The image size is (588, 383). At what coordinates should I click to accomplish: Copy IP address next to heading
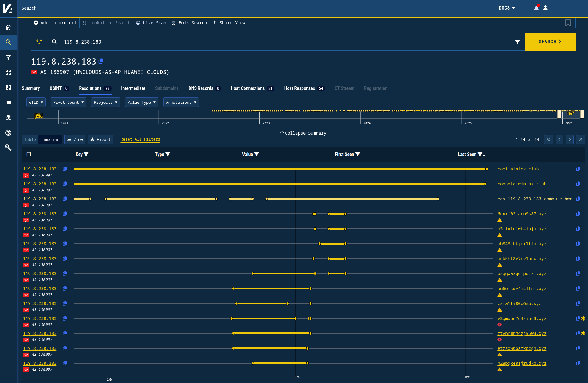(101, 61)
